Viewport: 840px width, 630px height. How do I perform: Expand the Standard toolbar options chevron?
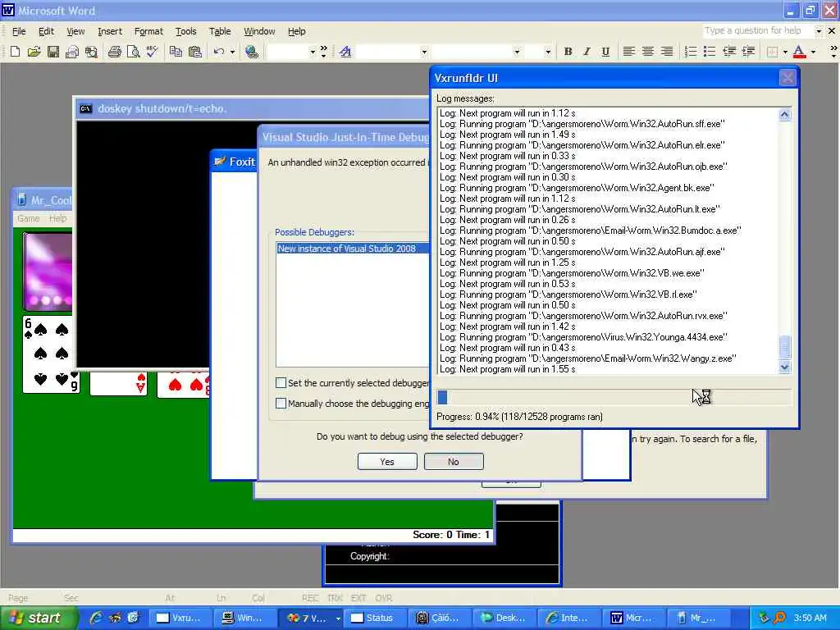point(323,52)
